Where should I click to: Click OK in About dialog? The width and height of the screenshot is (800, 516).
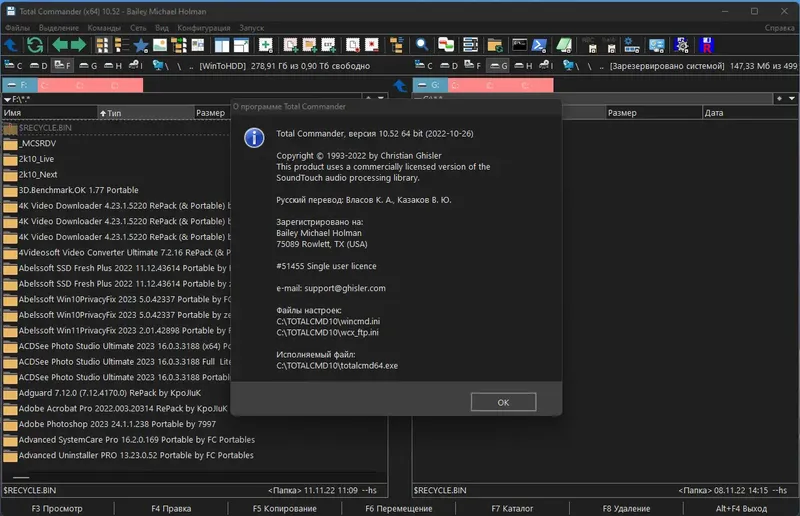(x=503, y=402)
